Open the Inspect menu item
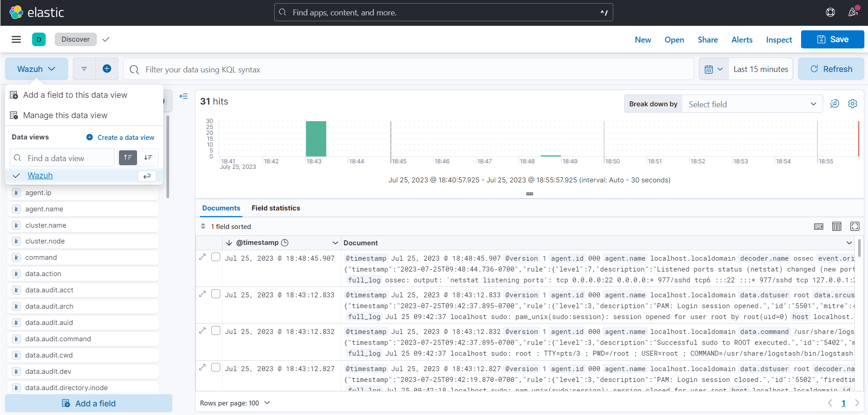Screen dimensions: 868x415 click(779, 40)
